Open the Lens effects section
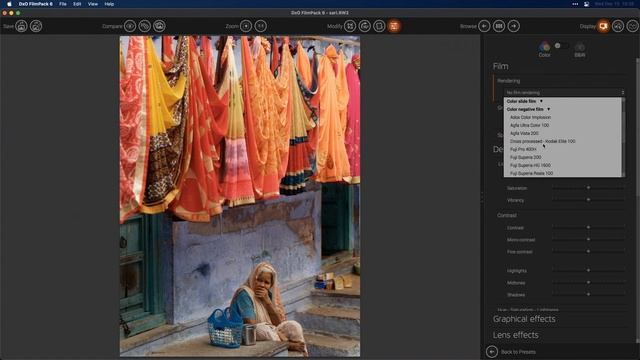The height and width of the screenshot is (360, 640). point(516,335)
